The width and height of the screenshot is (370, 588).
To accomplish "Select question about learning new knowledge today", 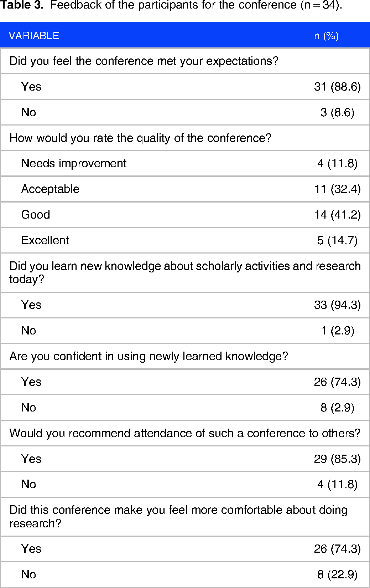I will pyautogui.click(x=185, y=272).
